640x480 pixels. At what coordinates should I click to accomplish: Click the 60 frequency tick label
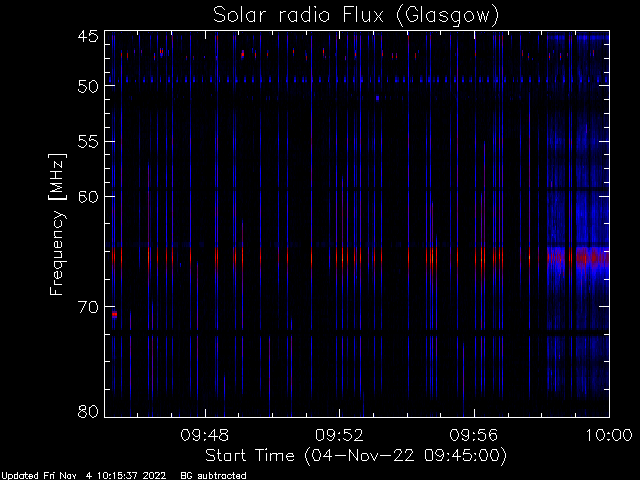pos(88,197)
